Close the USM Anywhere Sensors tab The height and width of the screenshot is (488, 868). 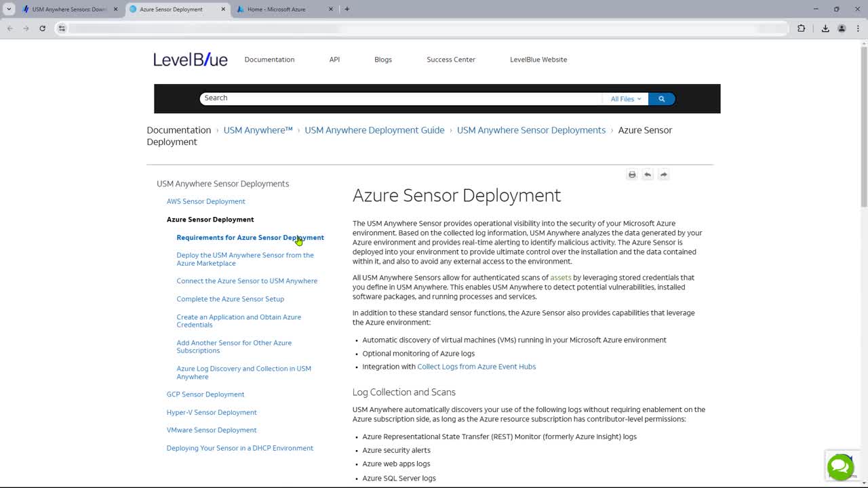pyautogui.click(x=115, y=9)
